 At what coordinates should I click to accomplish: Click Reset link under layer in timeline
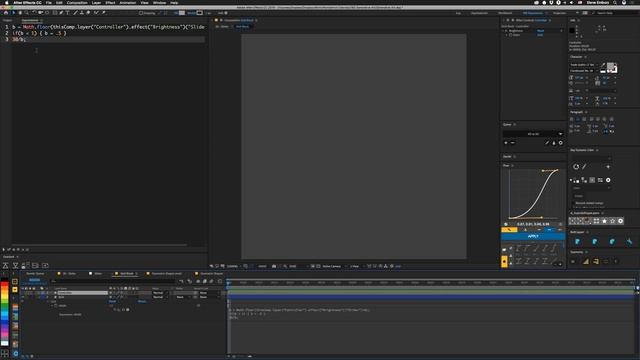[x=112, y=301]
